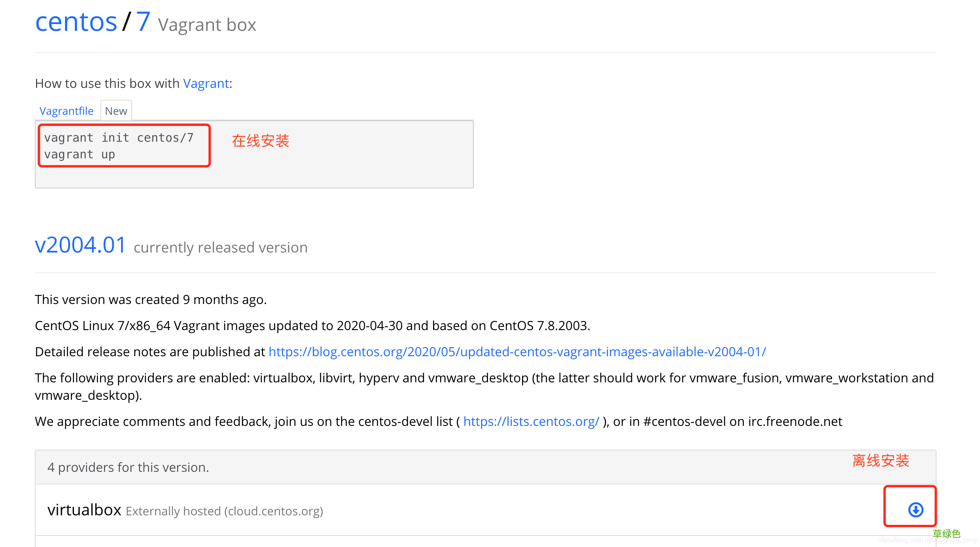Select the vagrant init centos/7 command text

(x=119, y=137)
